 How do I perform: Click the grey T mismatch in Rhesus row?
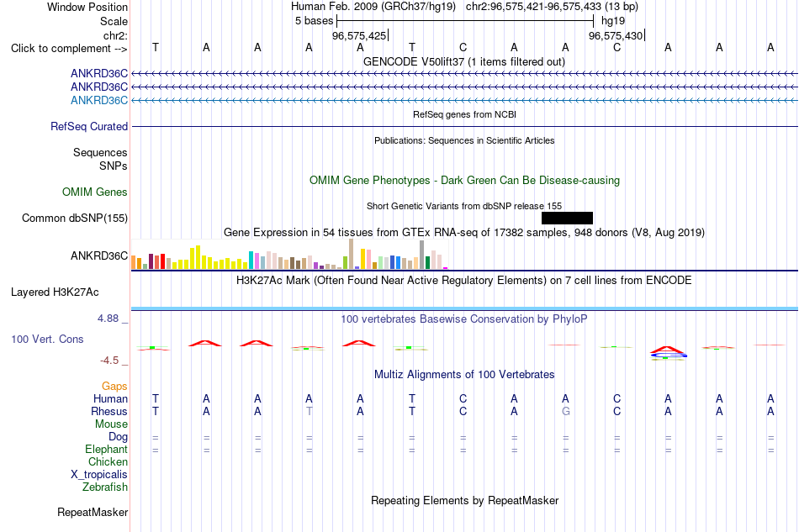[x=310, y=411]
